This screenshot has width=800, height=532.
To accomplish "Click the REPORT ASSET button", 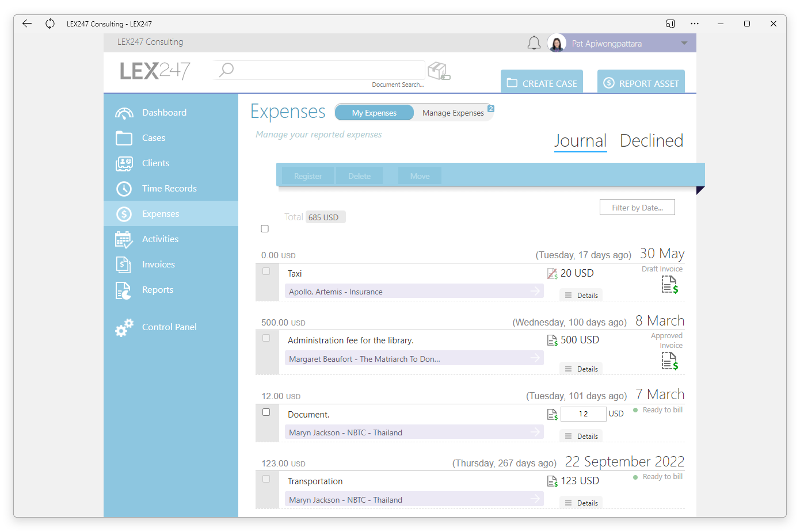I will (641, 83).
